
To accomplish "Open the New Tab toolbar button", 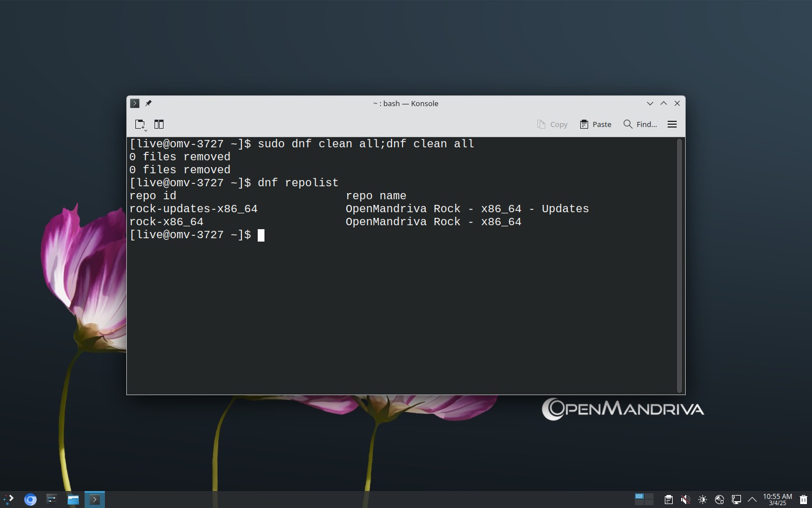I will click(140, 124).
